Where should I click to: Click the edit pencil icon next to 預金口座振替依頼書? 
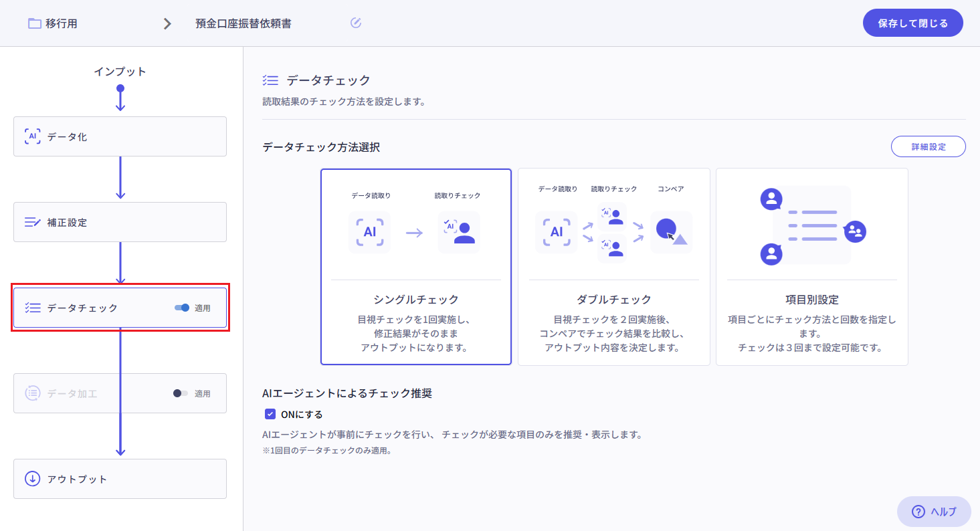(356, 23)
